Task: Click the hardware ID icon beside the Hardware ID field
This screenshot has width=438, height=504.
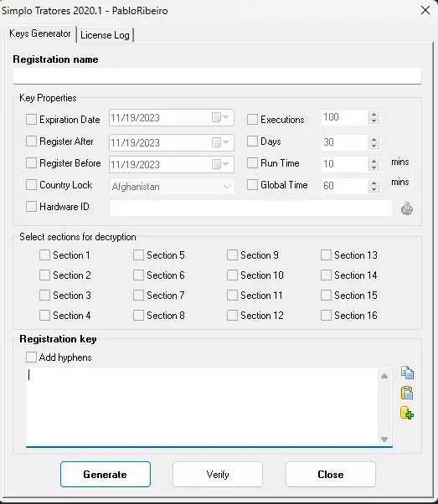Action: [x=407, y=208]
